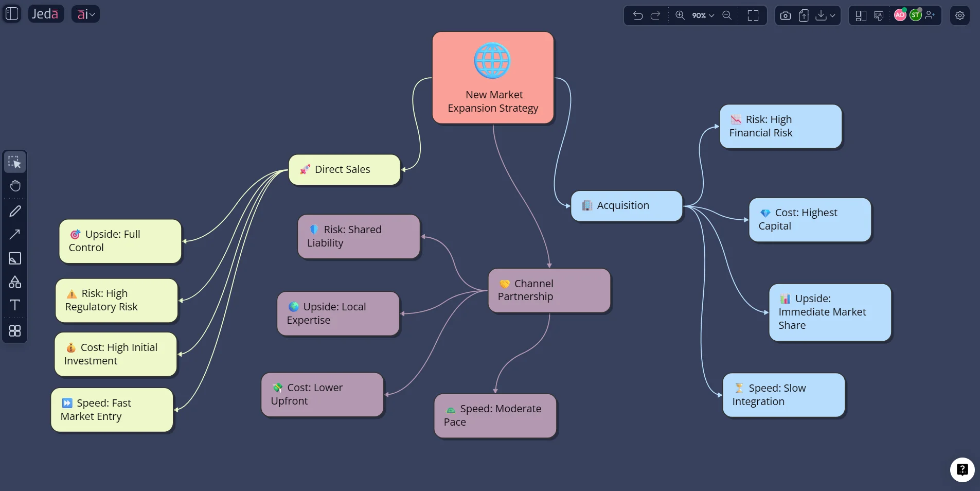980x491 pixels.
Task: Expand the download options chevron
Action: 832,15
